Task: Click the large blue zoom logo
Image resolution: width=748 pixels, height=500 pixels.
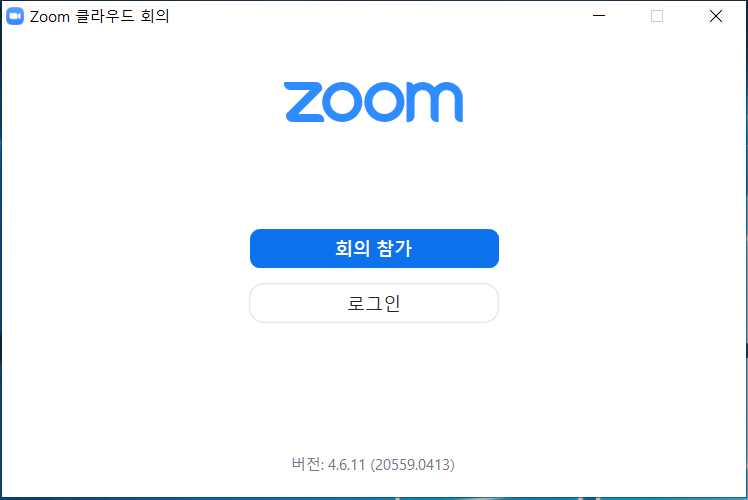Action: (x=373, y=102)
